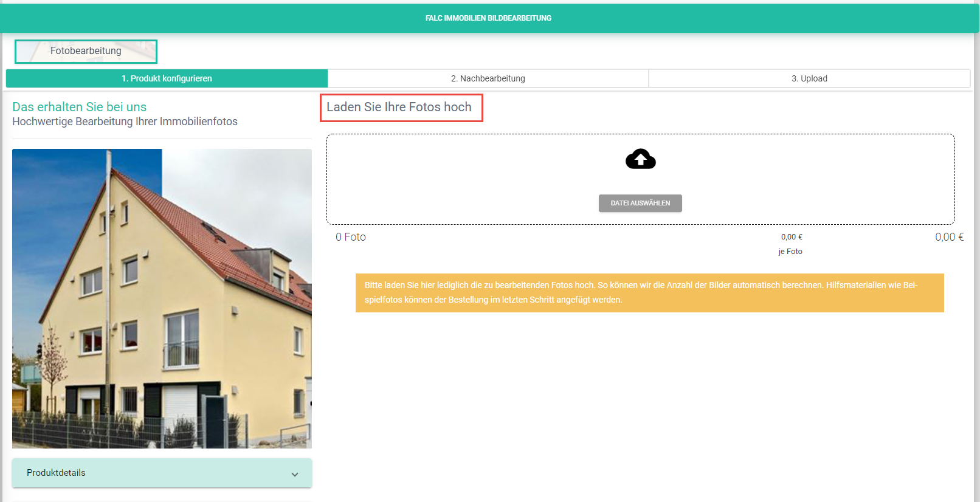Switch to step 3. Upload
Screen dimensions: 980x502
tap(809, 78)
